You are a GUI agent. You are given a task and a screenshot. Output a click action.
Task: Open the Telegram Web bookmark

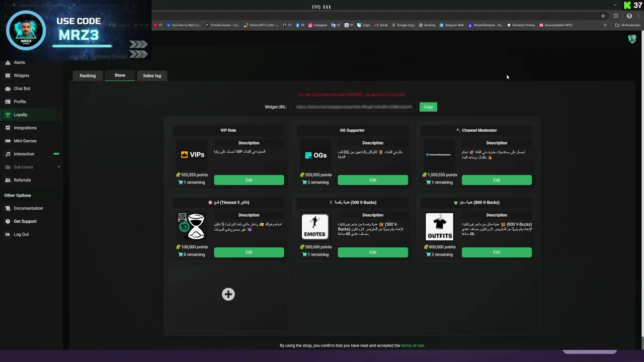[x=452, y=25]
